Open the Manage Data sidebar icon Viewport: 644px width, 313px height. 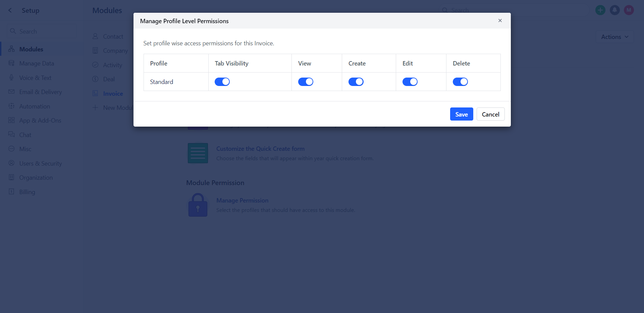(11, 63)
